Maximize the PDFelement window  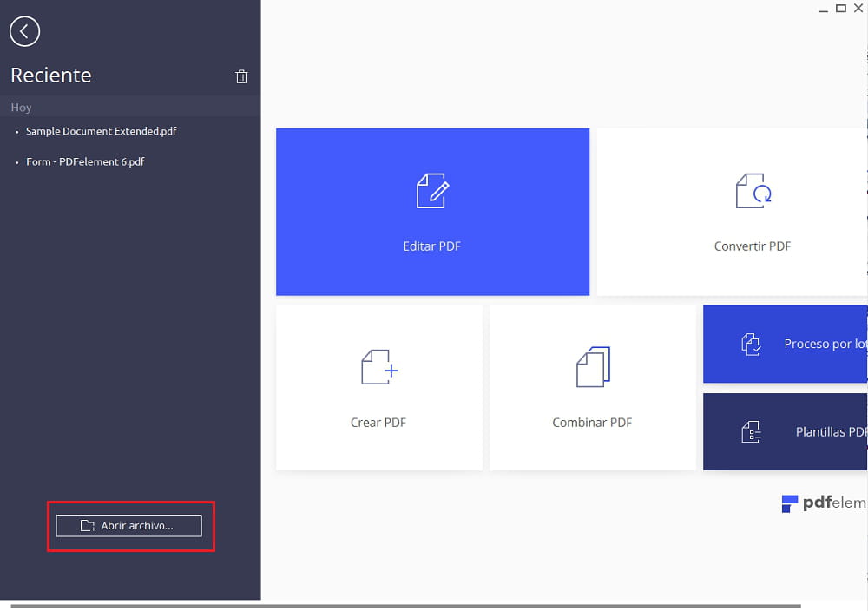click(x=840, y=8)
